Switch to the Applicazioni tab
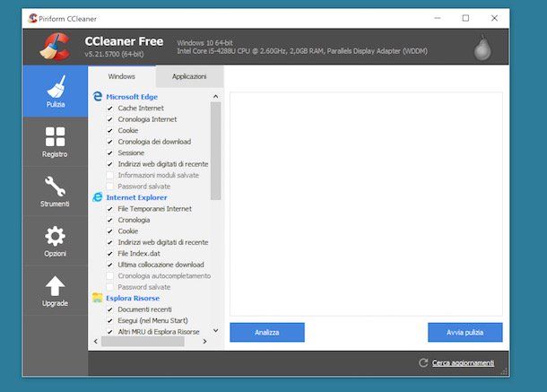Viewport: 547px width, 392px height. pos(189,76)
